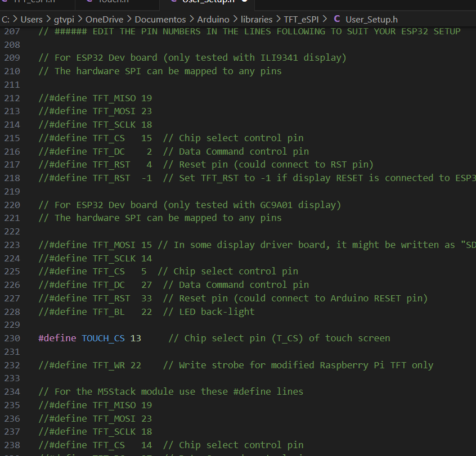This screenshot has width=476, height=456.
Task: Click the User_Setup.h breadcrumb file name
Action: click(x=371, y=19)
